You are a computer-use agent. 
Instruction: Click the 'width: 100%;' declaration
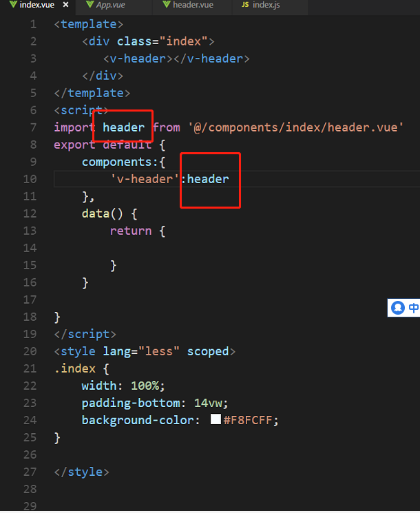(123, 386)
